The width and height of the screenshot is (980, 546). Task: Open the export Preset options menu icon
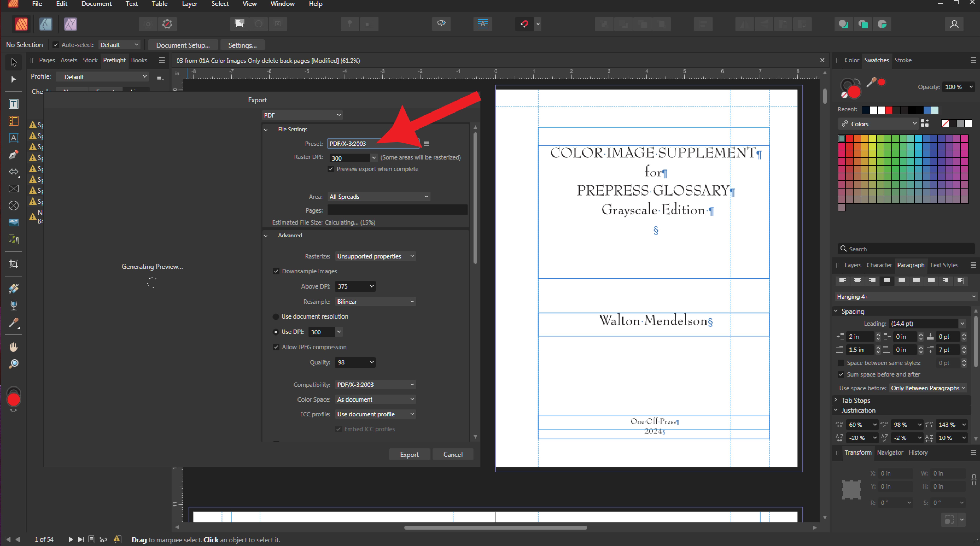426,144
